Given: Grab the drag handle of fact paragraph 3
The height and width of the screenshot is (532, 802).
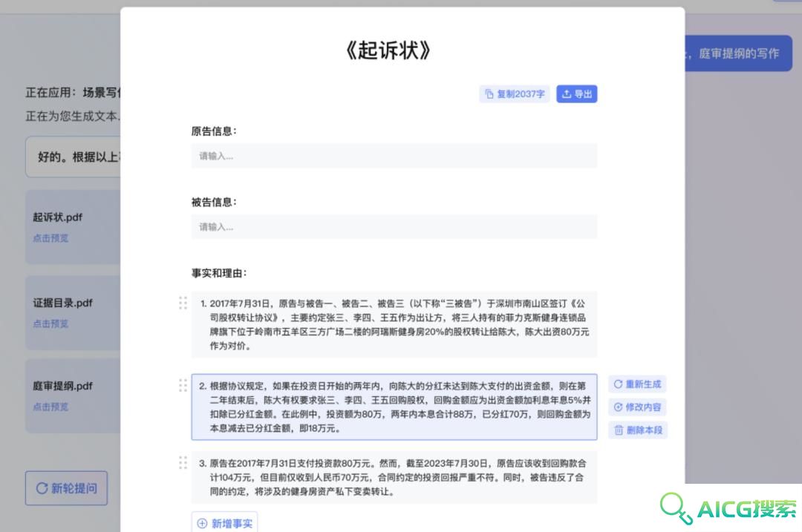Looking at the screenshot, I should (183, 462).
